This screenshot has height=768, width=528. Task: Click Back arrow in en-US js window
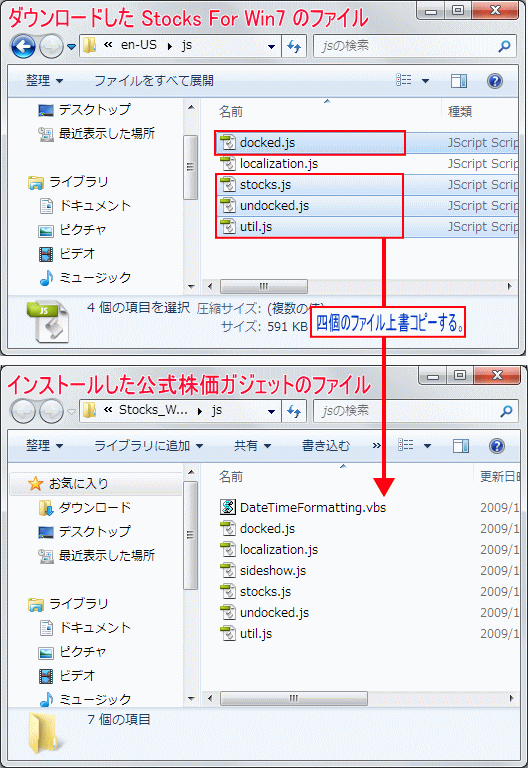click(24, 47)
